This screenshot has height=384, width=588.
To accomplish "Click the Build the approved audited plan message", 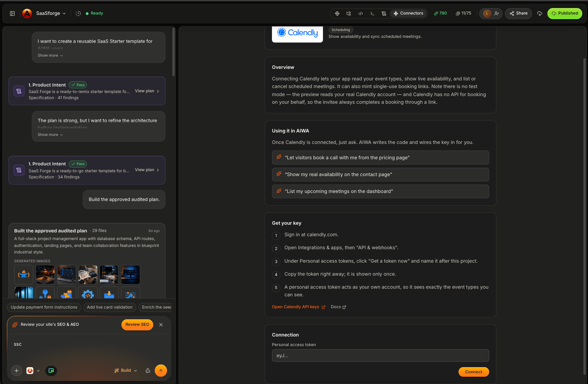I will [x=124, y=199].
